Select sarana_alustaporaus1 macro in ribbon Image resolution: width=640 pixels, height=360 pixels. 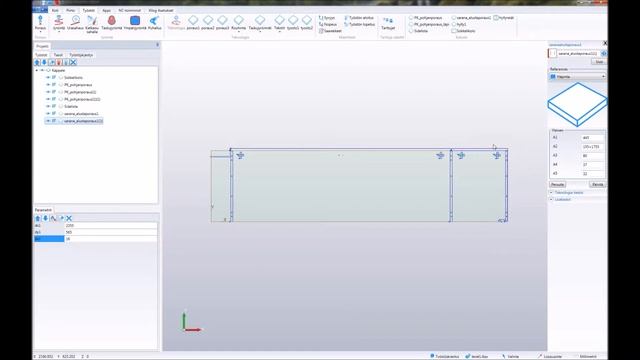471,18
